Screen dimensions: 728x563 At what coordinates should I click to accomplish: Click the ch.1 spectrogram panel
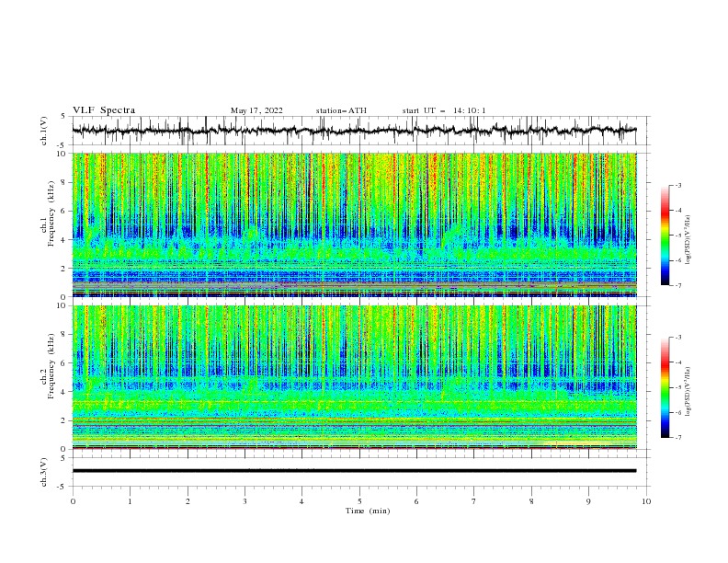click(355, 224)
